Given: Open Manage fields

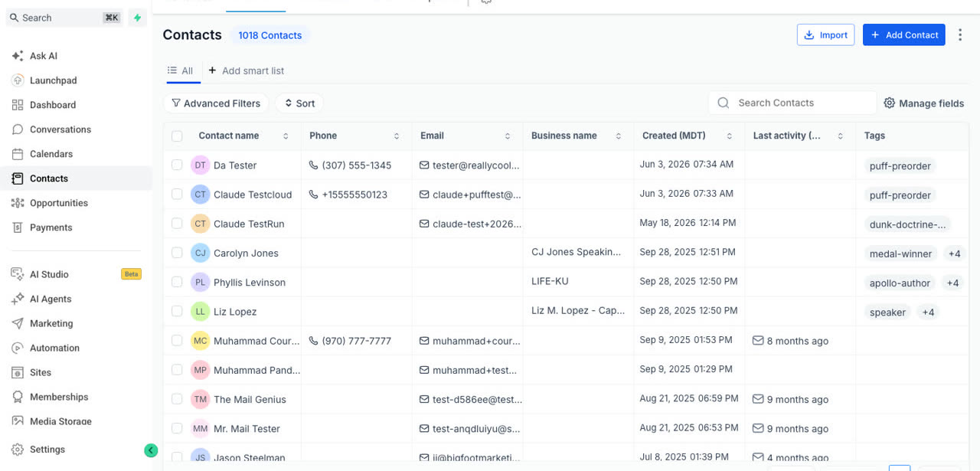Looking at the screenshot, I should tap(923, 103).
